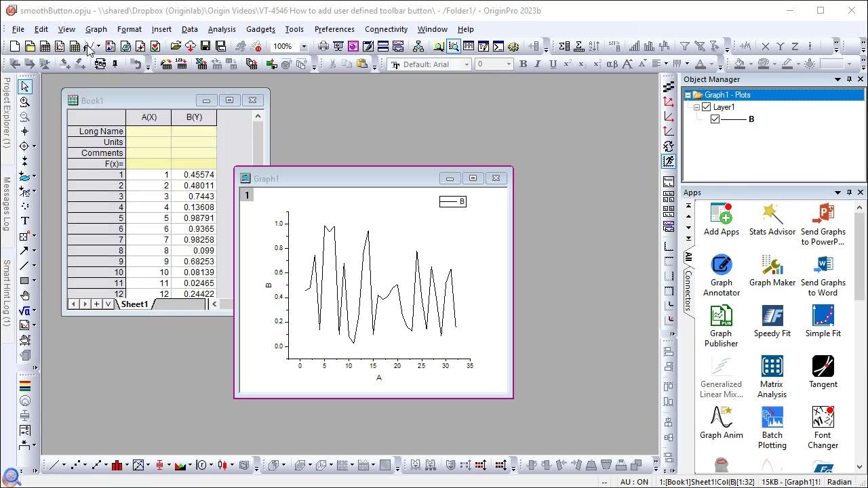Open the File menu
This screenshot has height=488, width=868.
point(18,29)
